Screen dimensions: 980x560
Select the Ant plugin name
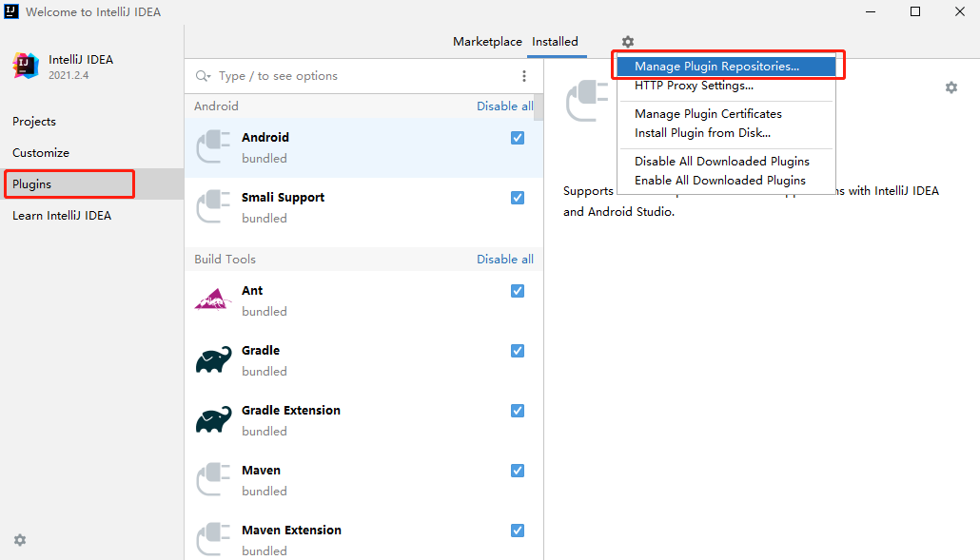[x=252, y=290]
